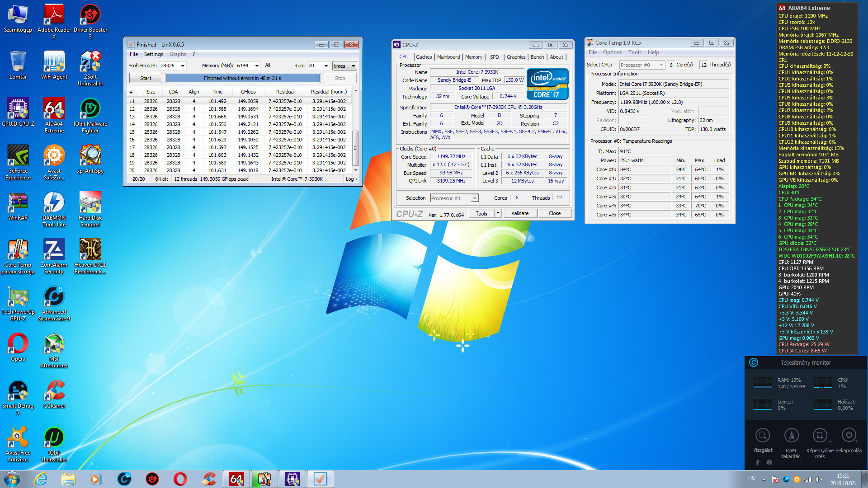Click the Advanced SystemCare logo in the monitor header
This screenshot has height=488, width=868.
click(754, 362)
